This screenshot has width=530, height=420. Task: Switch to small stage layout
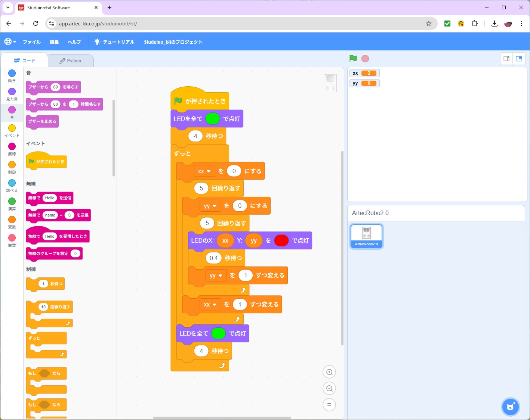point(506,59)
